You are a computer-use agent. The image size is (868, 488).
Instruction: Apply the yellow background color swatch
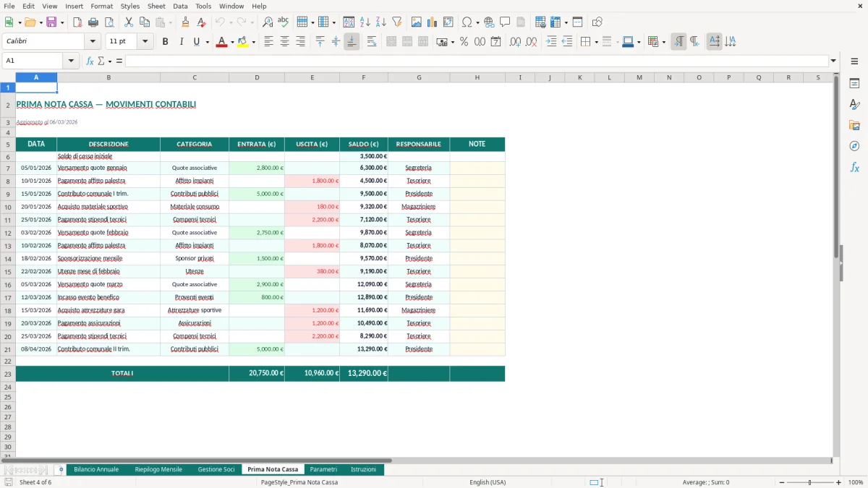click(x=243, y=42)
